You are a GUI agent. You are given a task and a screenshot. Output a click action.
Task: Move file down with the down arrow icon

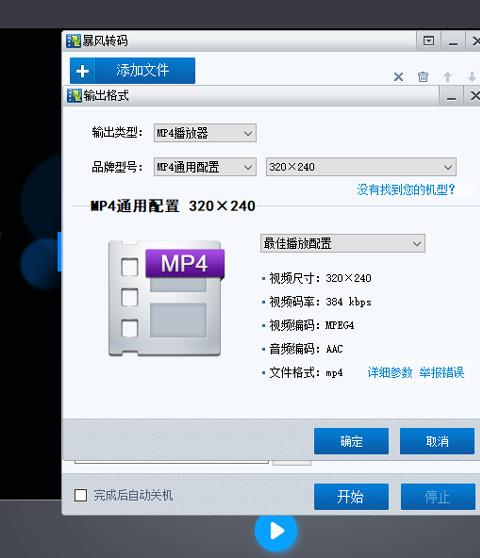tap(472, 77)
